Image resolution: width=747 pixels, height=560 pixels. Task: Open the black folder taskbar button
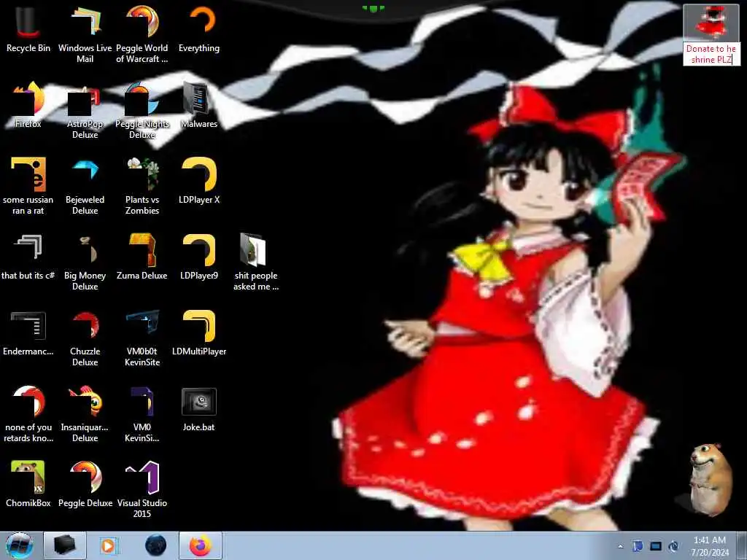pyautogui.click(x=65, y=545)
